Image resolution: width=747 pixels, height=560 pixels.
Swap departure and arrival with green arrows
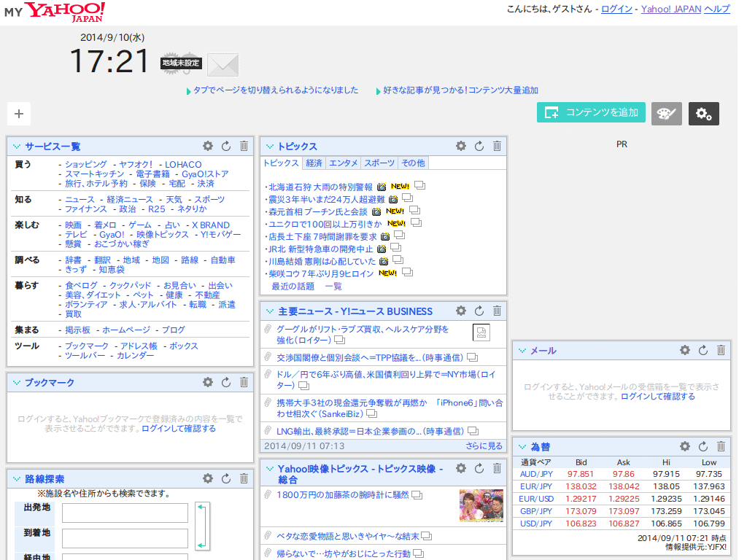(x=202, y=526)
